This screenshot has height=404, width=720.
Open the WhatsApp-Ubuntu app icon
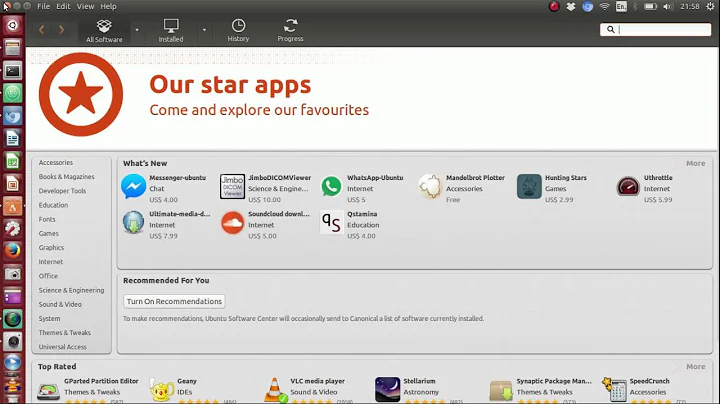coord(331,186)
